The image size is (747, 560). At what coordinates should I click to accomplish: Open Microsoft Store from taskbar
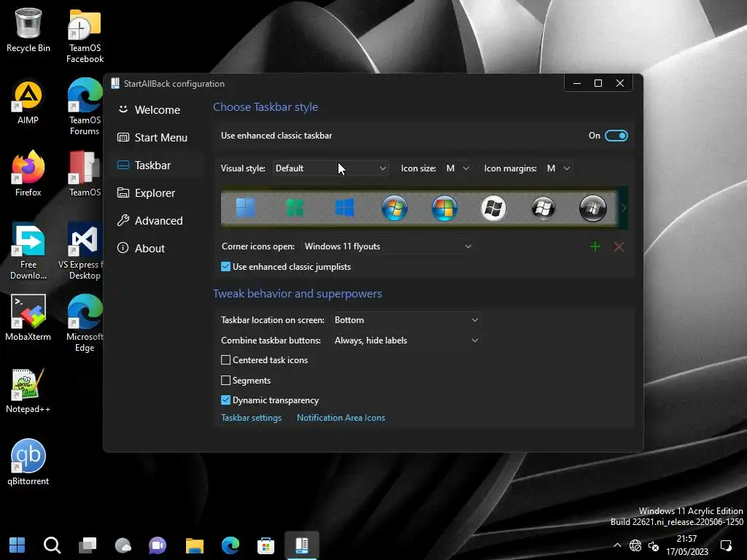[x=266, y=545]
